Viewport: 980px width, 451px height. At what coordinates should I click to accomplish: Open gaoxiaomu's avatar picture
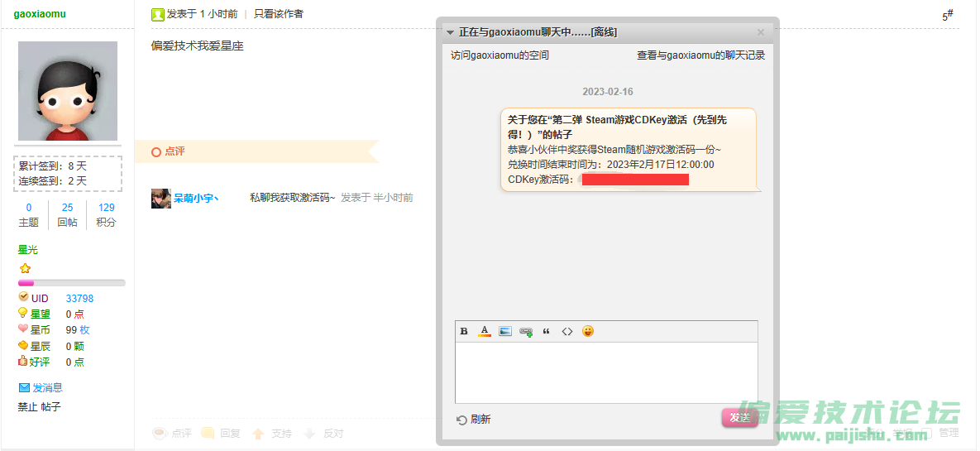coord(68,91)
